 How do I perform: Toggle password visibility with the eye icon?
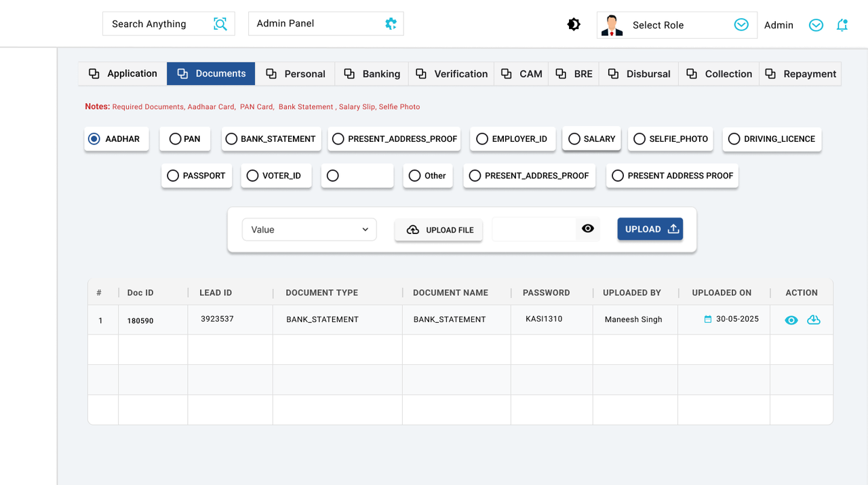pyautogui.click(x=587, y=229)
